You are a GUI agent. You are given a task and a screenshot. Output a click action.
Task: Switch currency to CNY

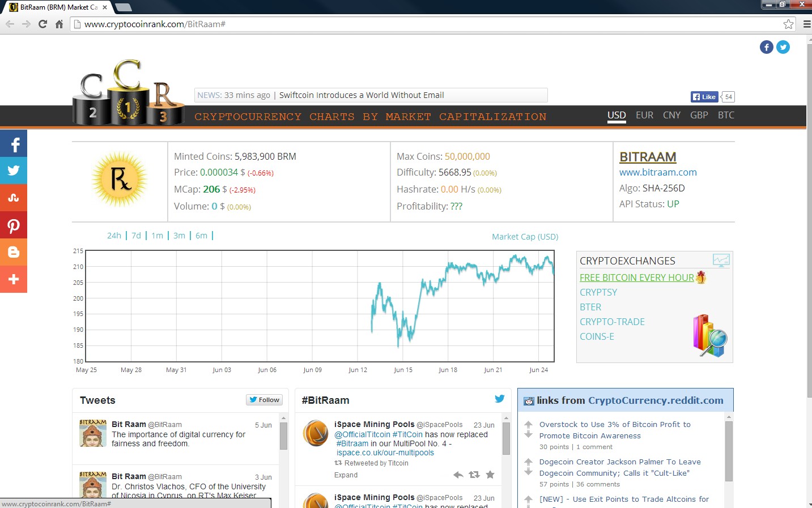671,115
